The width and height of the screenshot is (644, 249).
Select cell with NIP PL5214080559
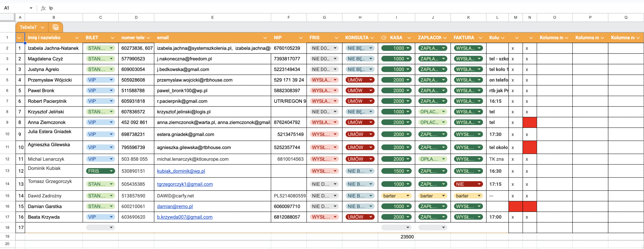pos(289,196)
